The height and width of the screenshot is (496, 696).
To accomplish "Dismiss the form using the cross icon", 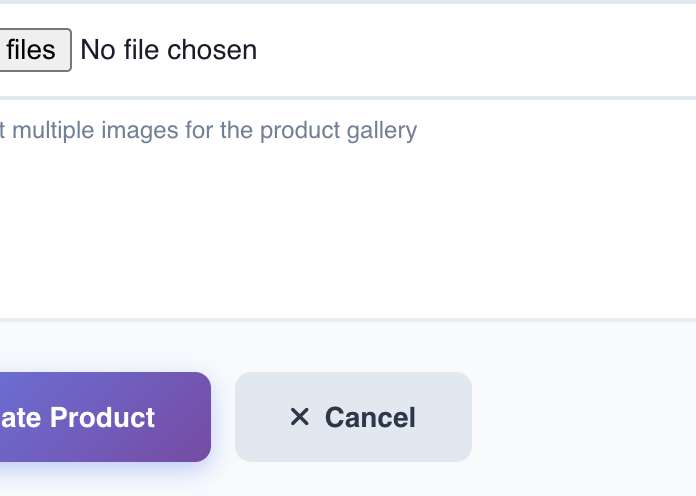I will point(299,417).
